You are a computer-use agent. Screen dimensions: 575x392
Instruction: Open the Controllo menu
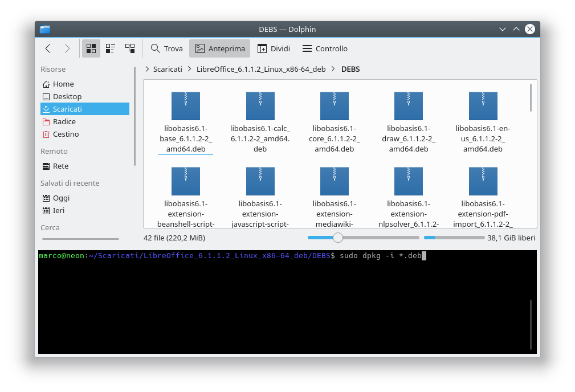325,48
